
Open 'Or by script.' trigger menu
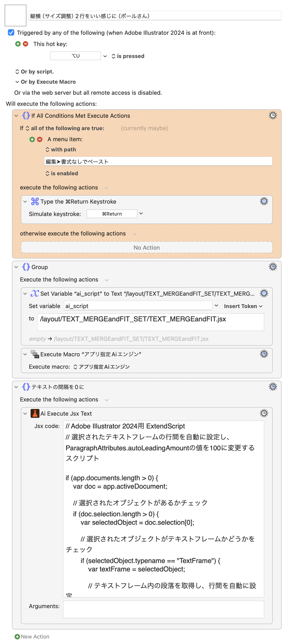click(35, 72)
